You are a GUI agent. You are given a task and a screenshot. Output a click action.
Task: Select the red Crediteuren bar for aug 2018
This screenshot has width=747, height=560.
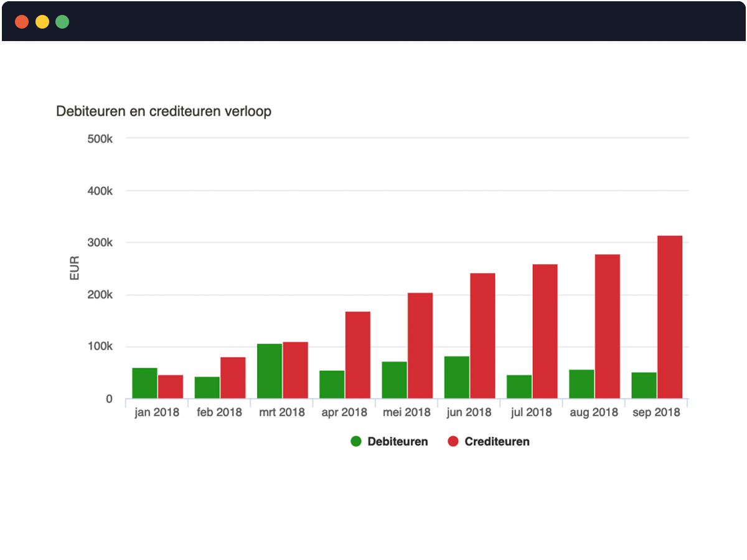click(x=608, y=327)
